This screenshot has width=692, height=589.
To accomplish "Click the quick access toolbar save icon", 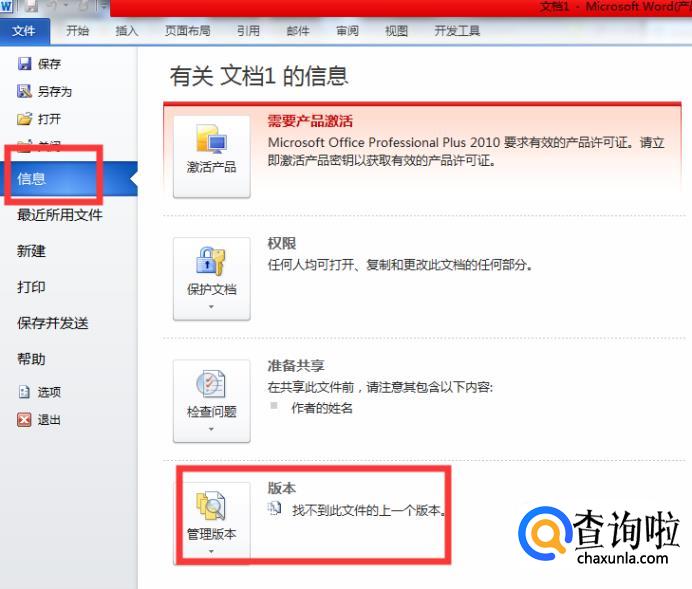I will click(30, 6).
